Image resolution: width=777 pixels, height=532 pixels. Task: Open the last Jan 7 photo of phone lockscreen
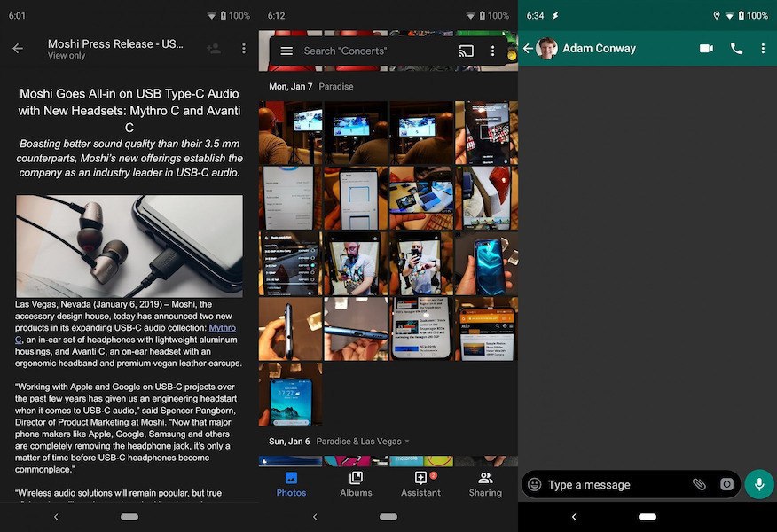pos(290,395)
